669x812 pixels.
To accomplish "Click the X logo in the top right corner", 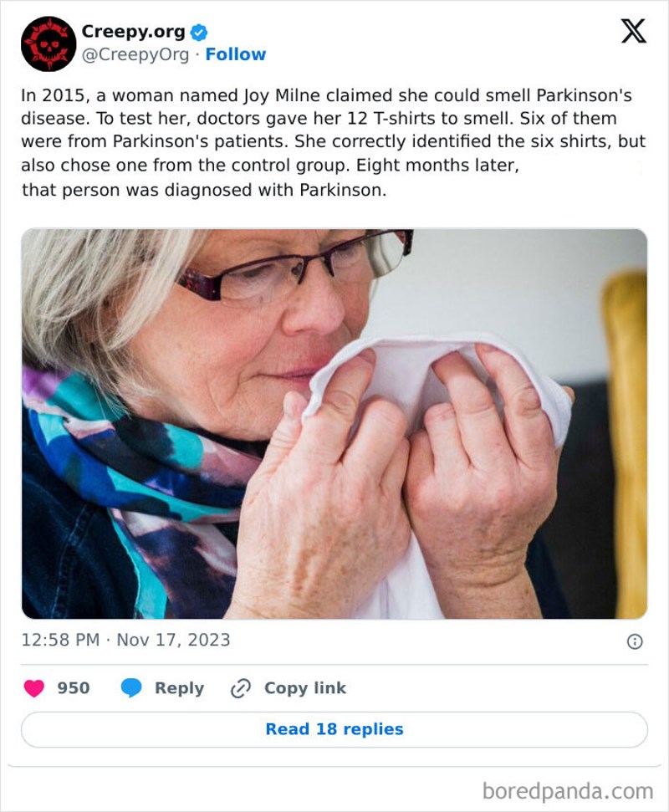I will [x=633, y=29].
